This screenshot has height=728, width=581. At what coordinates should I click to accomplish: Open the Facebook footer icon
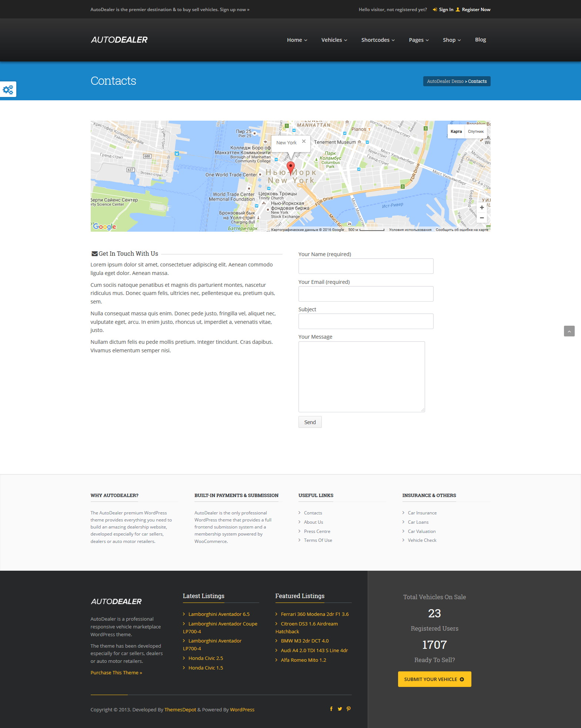[x=331, y=709]
